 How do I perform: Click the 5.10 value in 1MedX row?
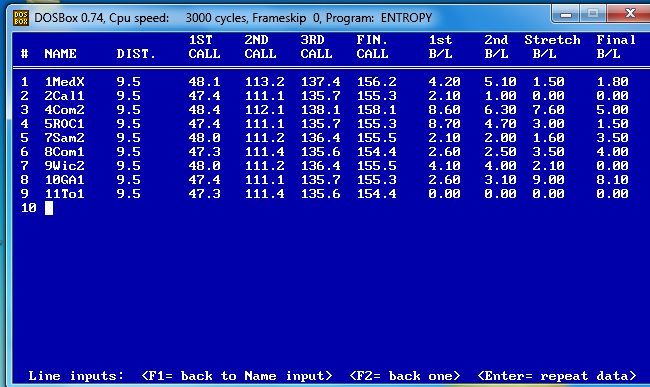coord(500,82)
